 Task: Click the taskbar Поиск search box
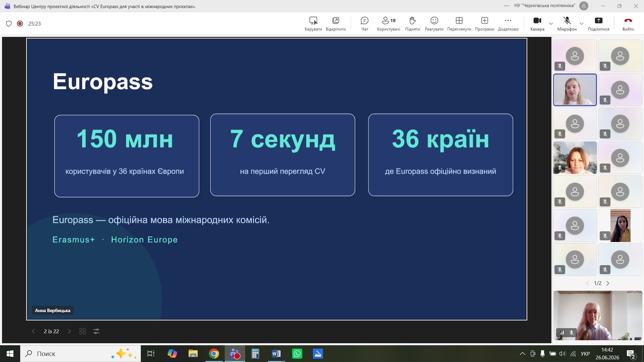pos(80,354)
